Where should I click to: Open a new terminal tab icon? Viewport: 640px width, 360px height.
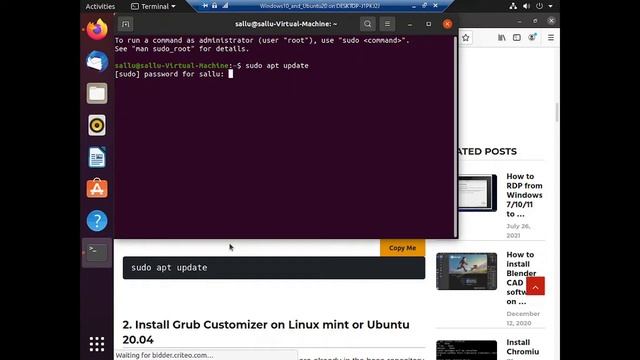pyautogui.click(x=125, y=24)
